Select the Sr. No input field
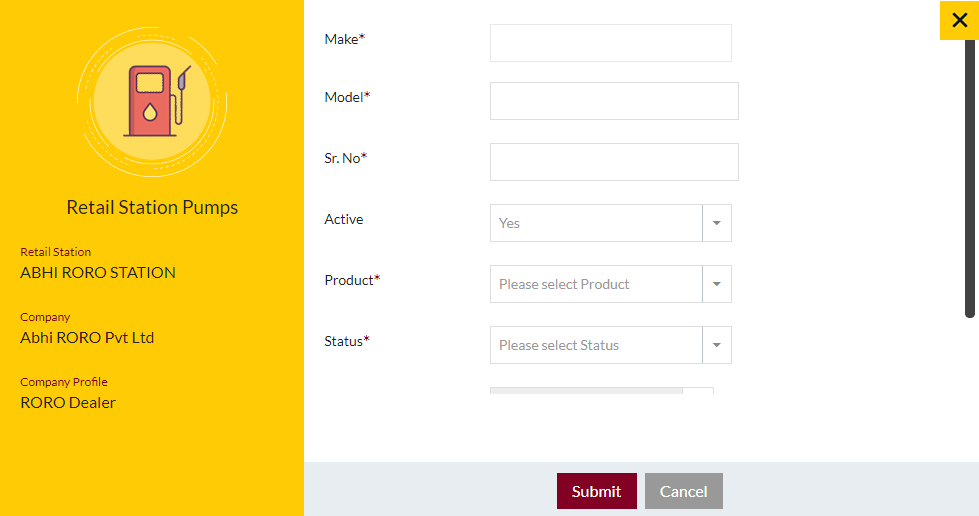Viewport: 979px width, 516px height. coord(614,162)
